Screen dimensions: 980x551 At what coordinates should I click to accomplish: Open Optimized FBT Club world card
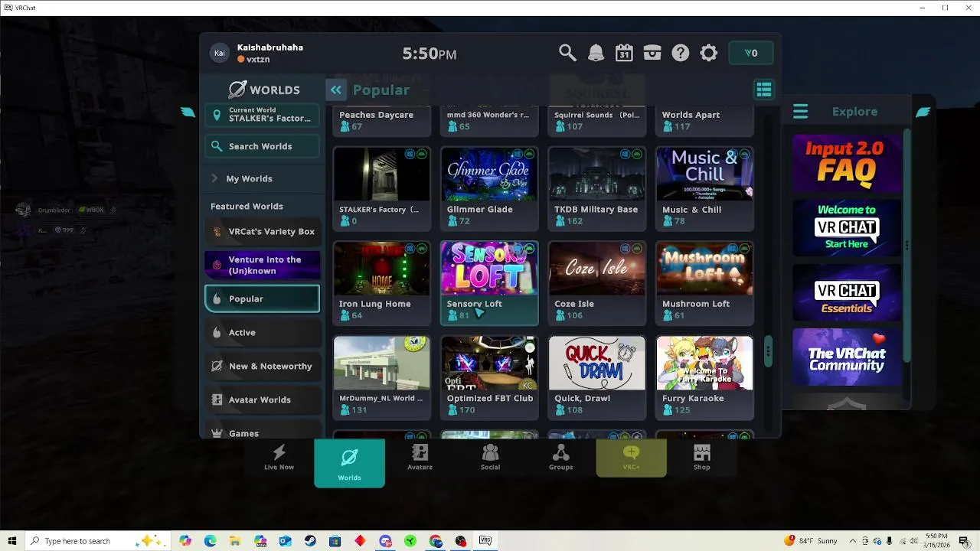489,377
